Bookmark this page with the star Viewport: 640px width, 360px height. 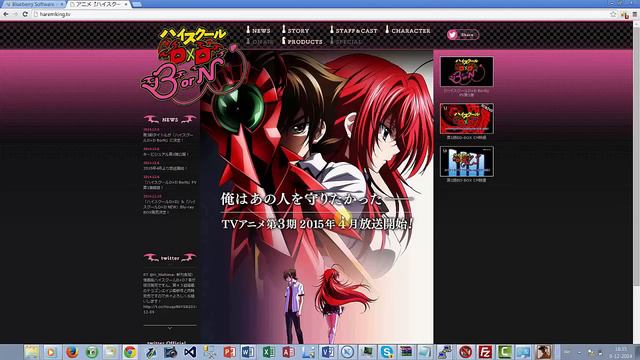pos(613,14)
